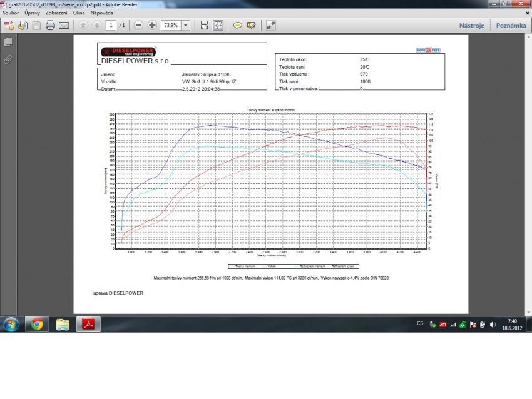Click the 'Tlak sani :' value 1000
Image resolution: width=532 pixels, height=399 pixels.
[365, 81]
